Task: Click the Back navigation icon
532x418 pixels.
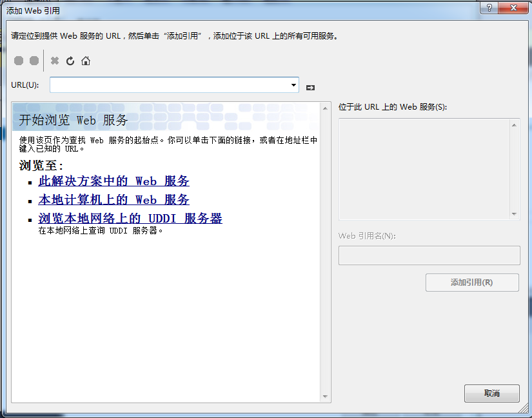Action: [19, 61]
